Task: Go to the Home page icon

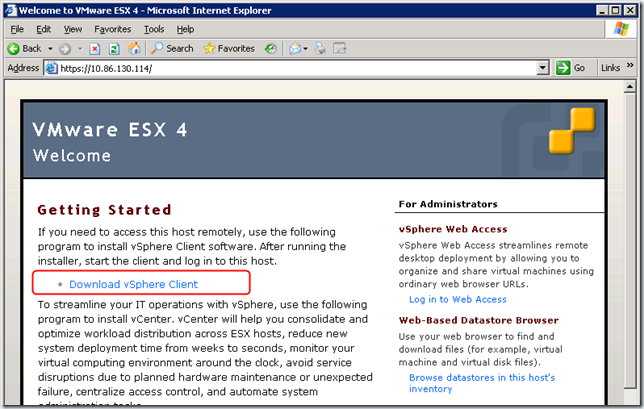Action: coord(134,49)
